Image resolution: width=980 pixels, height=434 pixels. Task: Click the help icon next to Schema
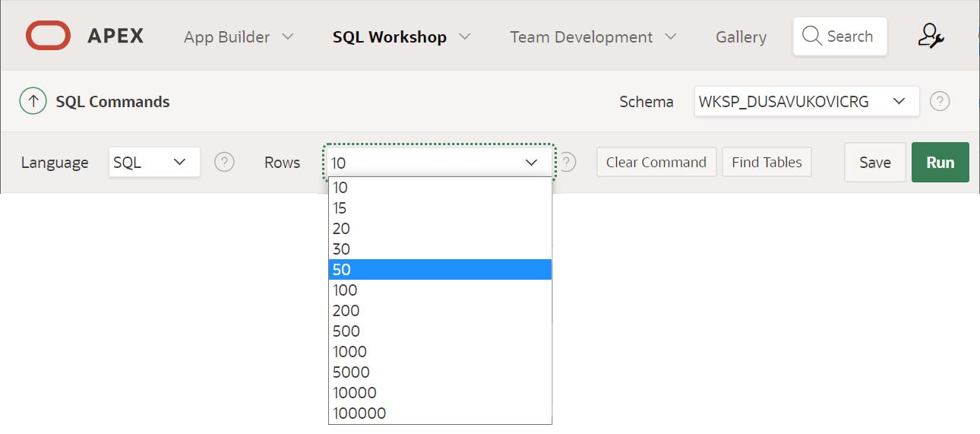(940, 101)
